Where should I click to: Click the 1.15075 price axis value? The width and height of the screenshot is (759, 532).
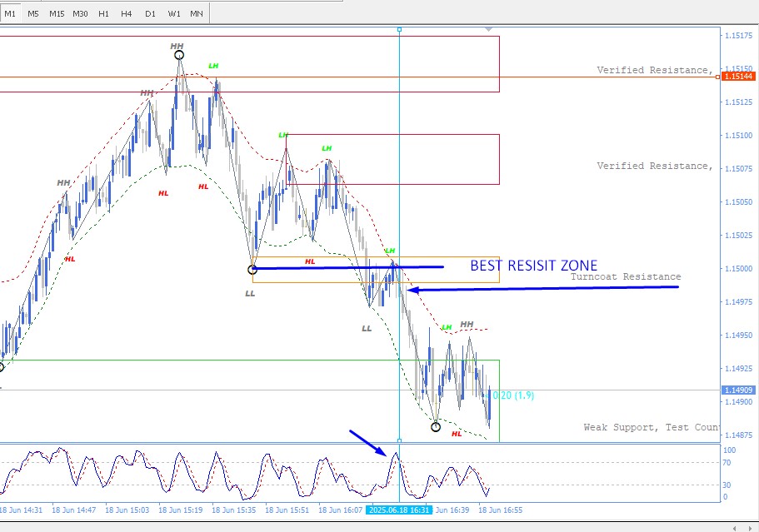pyautogui.click(x=738, y=169)
